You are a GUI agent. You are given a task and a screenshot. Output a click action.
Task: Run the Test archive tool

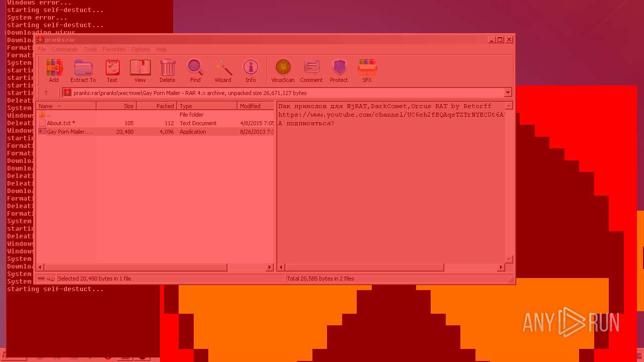[112, 71]
